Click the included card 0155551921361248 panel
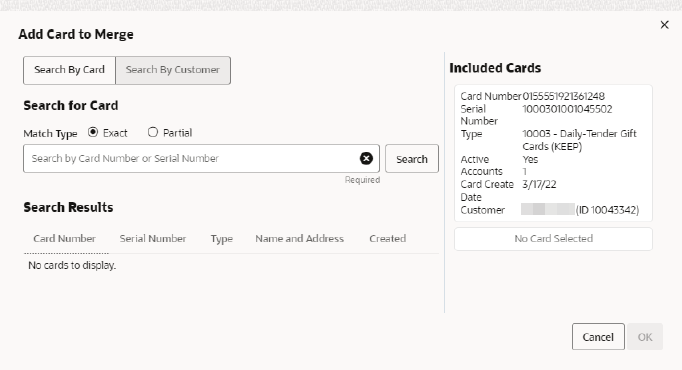 pos(553,153)
